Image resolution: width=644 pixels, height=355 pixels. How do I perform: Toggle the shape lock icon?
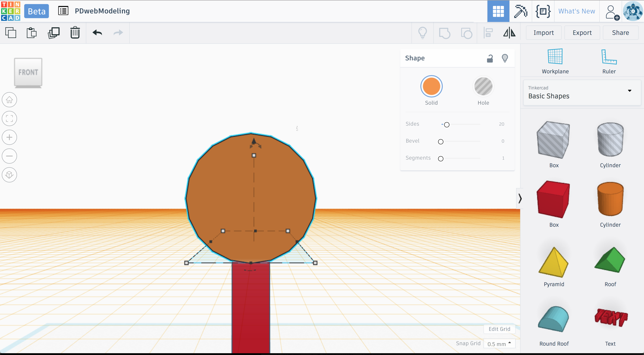click(x=490, y=58)
